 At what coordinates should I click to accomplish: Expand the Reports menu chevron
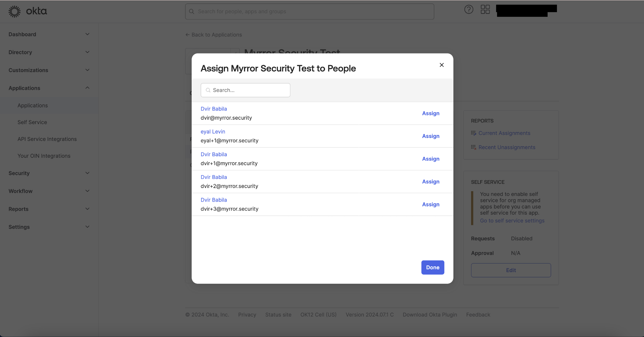(x=87, y=209)
